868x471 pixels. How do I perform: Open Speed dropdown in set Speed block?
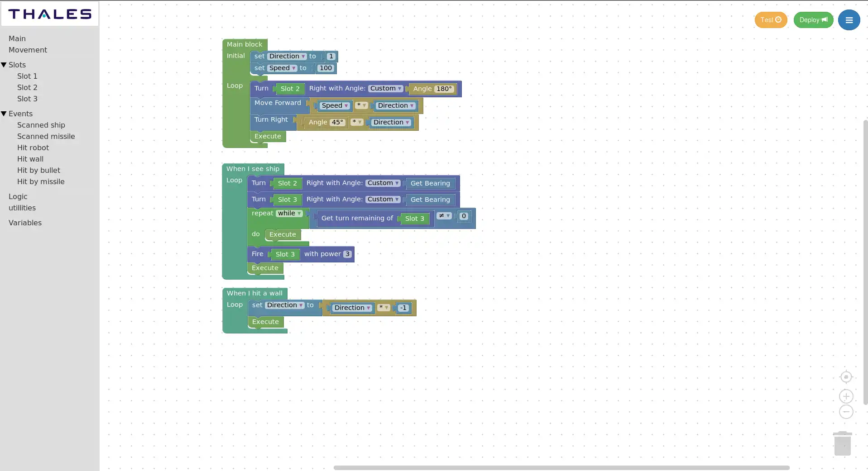[282, 68]
